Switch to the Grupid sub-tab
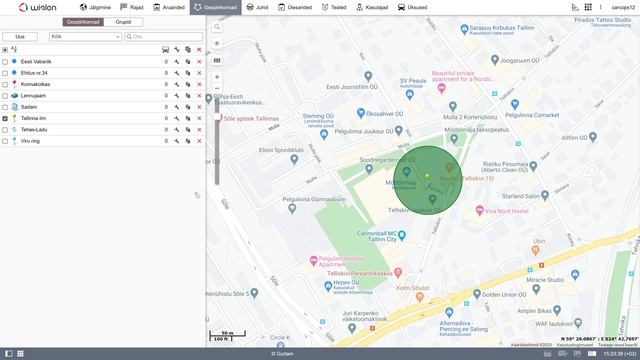The width and height of the screenshot is (640, 360). (x=123, y=22)
